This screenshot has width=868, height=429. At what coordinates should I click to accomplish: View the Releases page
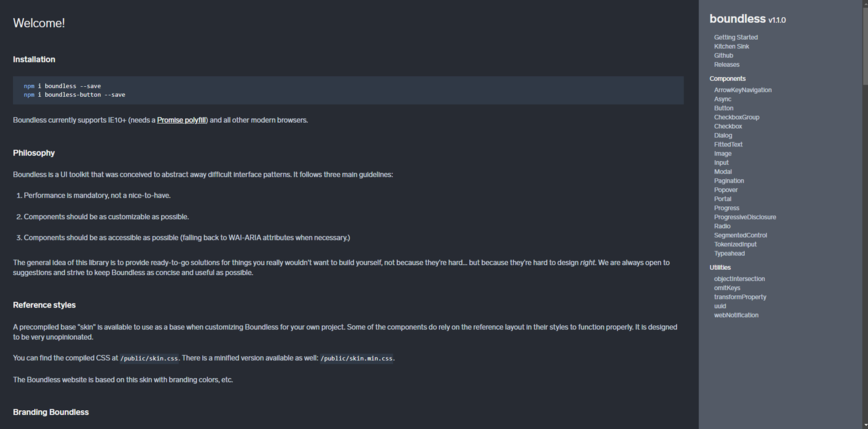pos(726,65)
